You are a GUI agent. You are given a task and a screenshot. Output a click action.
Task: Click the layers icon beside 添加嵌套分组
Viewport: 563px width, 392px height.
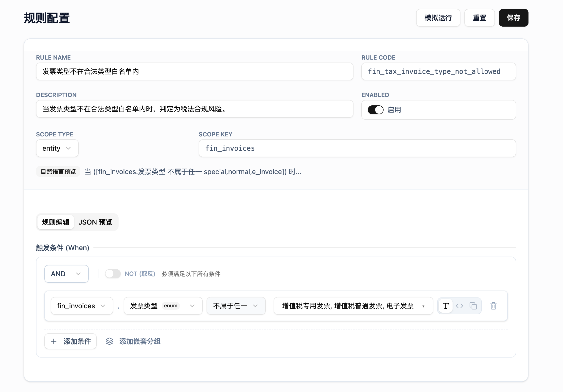tap(109, 341)
